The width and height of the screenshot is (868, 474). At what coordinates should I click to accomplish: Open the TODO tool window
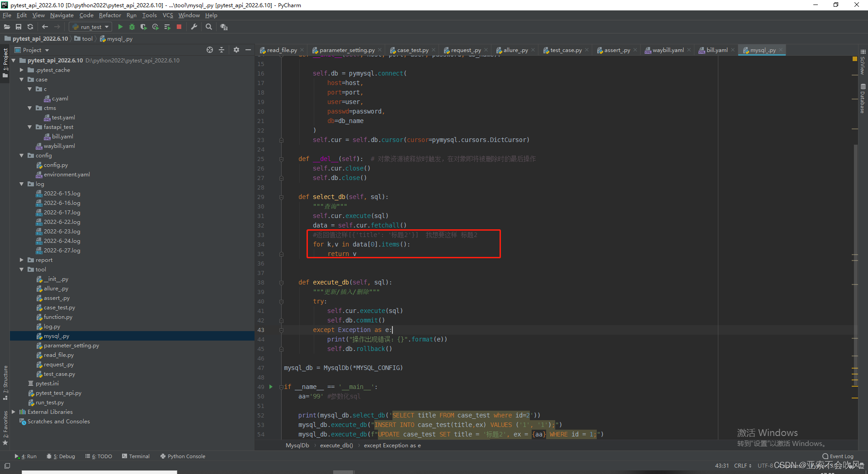[99, 456]
